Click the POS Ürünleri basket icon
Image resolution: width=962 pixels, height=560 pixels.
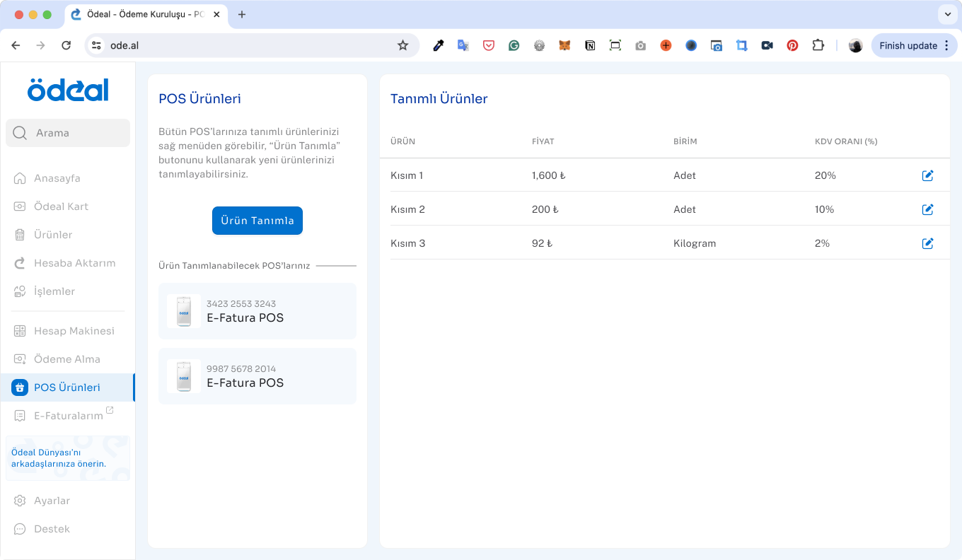20,387
